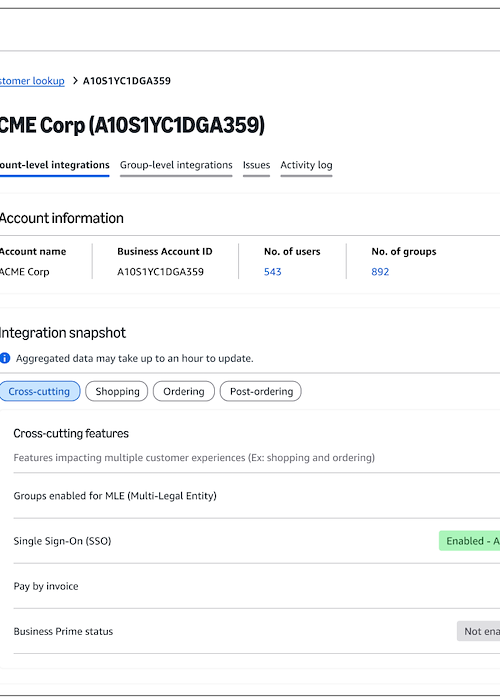Choose the Post-ordering filter pill

click(x=261, y=392)
